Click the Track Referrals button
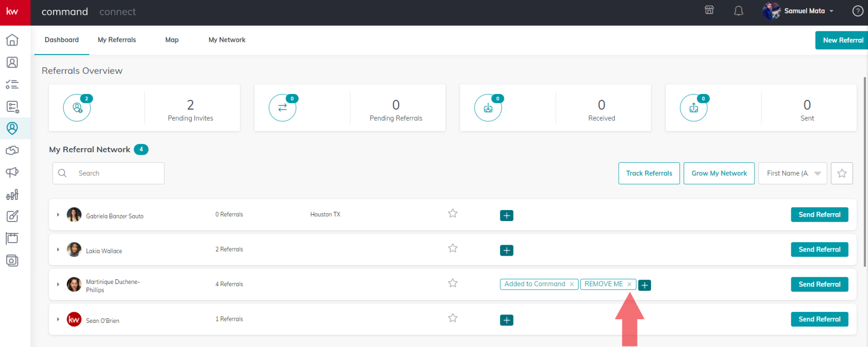 pos(649,173)
